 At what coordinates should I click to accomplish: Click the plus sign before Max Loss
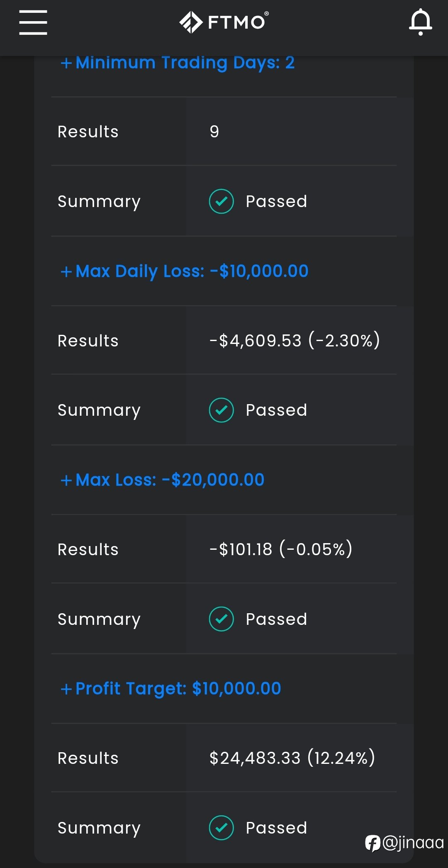(x=66, y=480)
